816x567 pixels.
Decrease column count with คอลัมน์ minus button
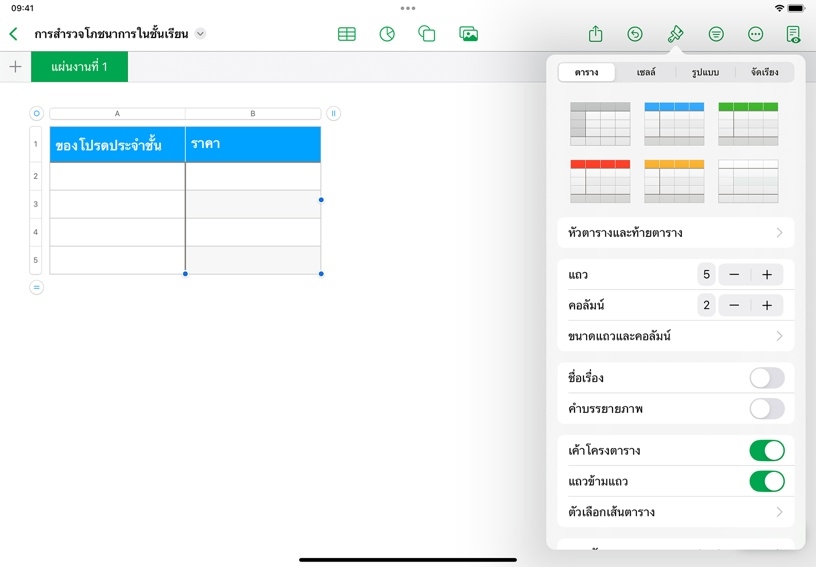(734, 305)
